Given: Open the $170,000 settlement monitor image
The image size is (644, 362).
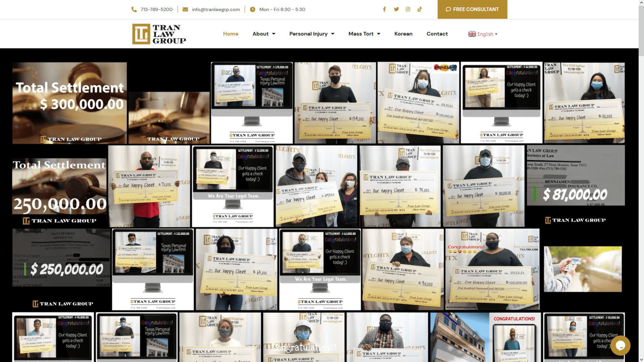Looking at the screenshot, I should [252, 103].
